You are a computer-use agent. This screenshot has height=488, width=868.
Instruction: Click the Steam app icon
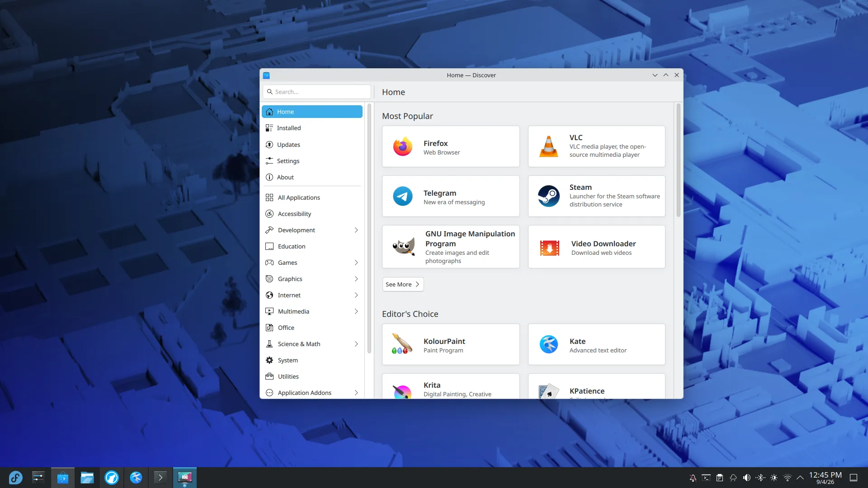click(x=548, y=196)
